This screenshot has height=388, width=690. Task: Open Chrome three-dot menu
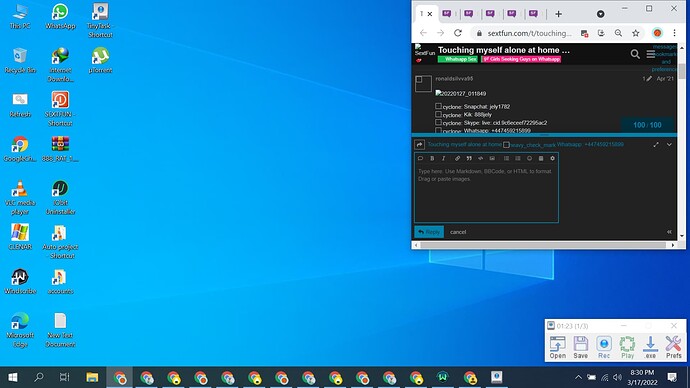(674, 33)
